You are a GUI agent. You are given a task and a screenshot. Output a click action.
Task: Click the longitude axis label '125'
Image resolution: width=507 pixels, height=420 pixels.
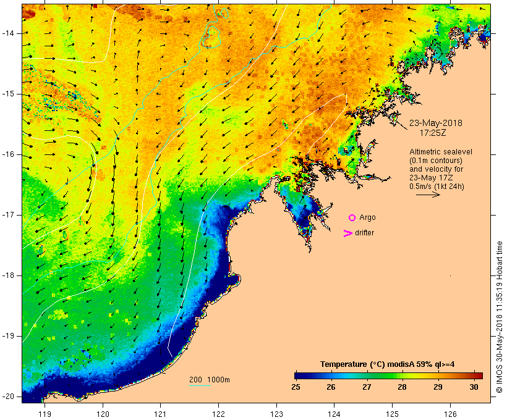click(392, 414)
